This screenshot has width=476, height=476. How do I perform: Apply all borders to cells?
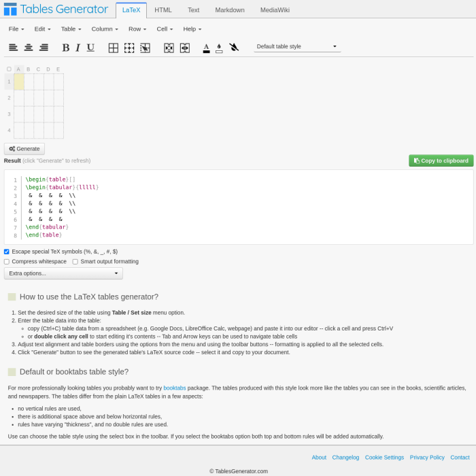pyautogui.click(x=114, y=48)
